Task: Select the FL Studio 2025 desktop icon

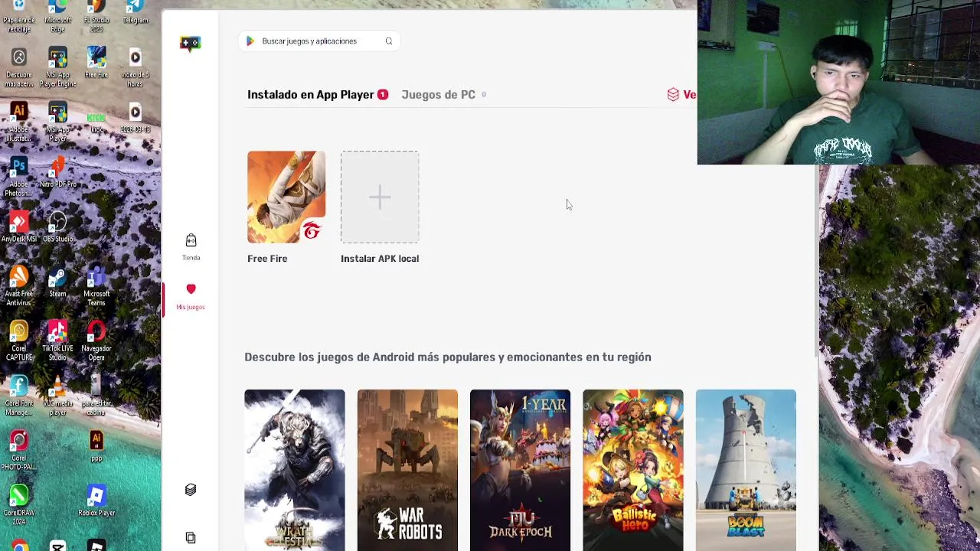Action: [96, 15]
